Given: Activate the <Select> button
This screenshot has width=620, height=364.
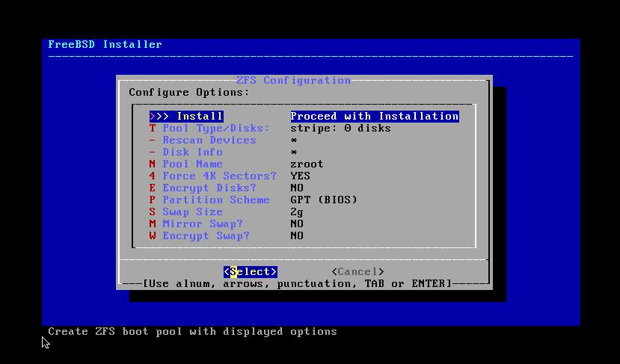Looking at the screenshot, I should point(251,272).
